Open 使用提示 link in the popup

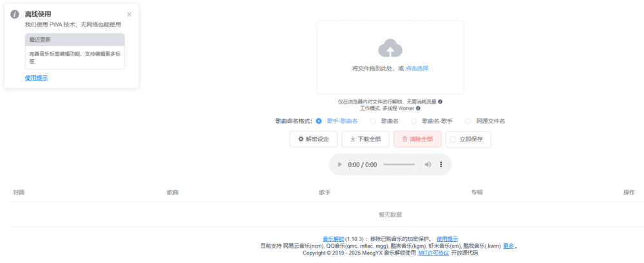[x=36, y=78]
